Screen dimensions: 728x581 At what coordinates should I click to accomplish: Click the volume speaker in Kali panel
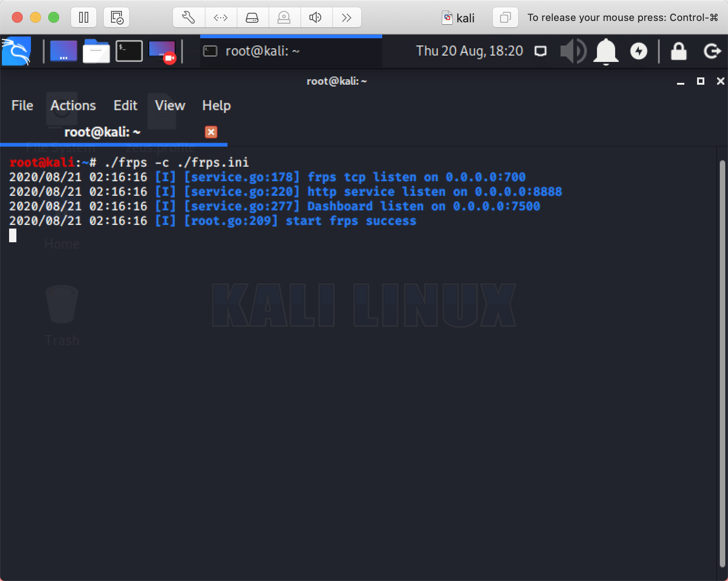[x=573, y=51]
